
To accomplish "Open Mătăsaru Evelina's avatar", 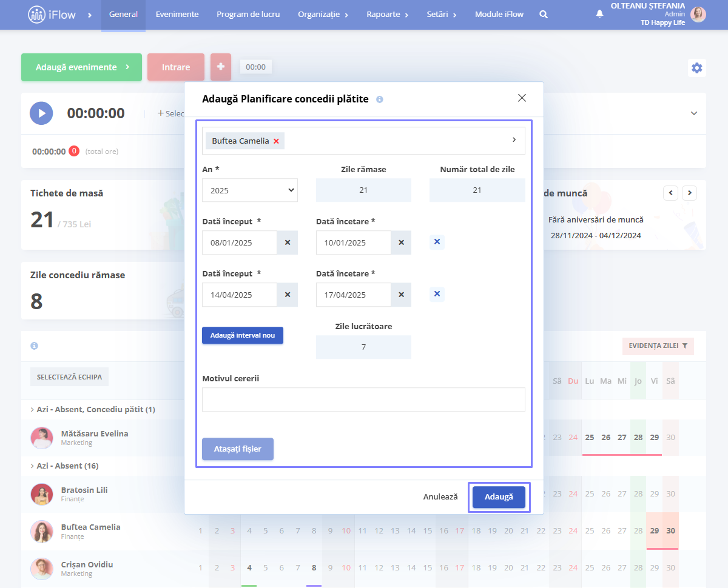I will [x=42, y=438].
